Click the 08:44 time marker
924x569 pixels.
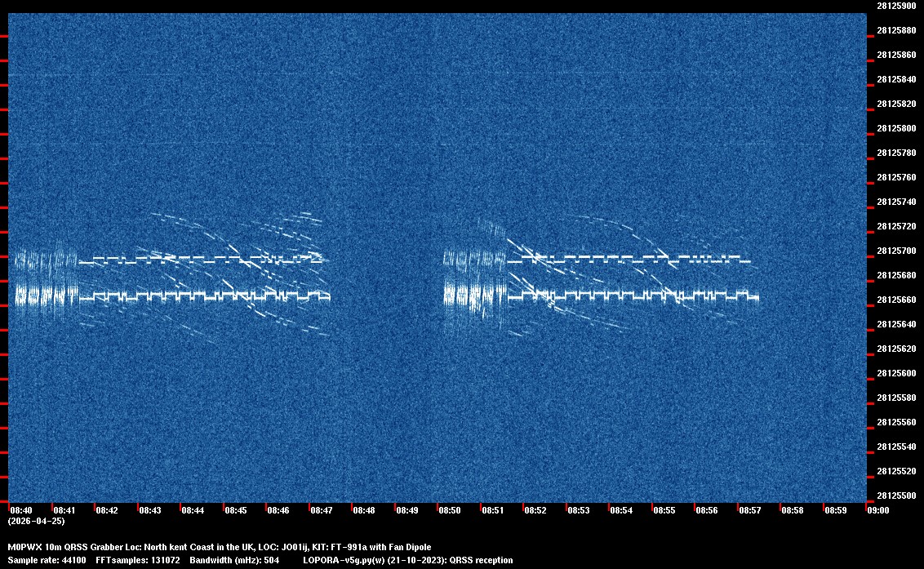click(193, 510)
